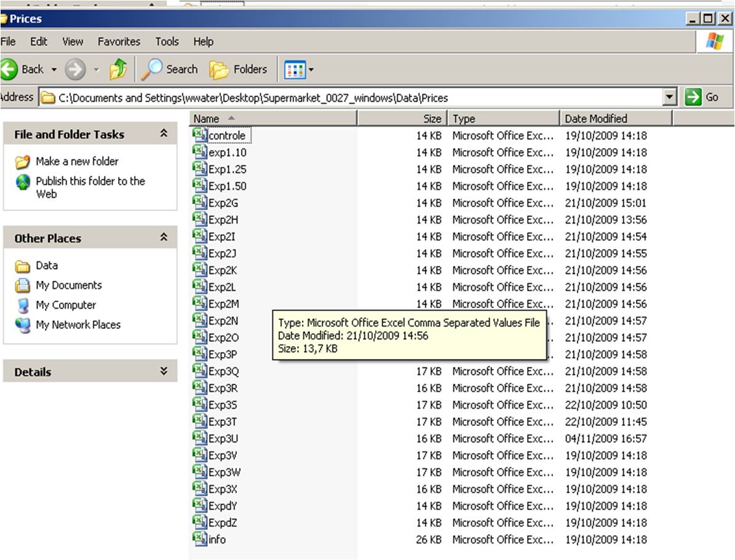
Task: Click the 22/10/2009 10:50 date of Exp3S
Action: pos(606,405)
